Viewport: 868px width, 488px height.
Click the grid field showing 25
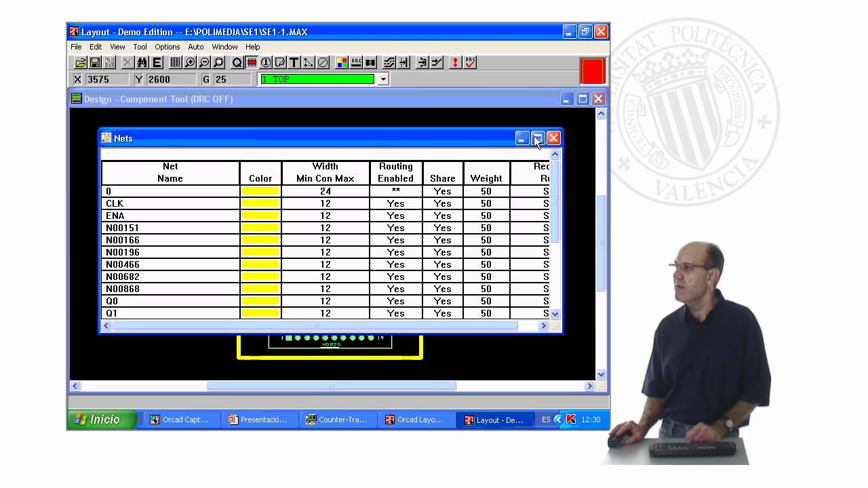pyautogui.click(x=232, y=79)
